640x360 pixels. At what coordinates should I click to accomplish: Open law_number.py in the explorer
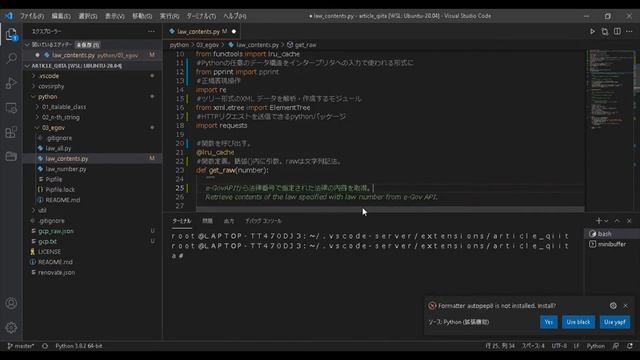(x=66, y=169)
